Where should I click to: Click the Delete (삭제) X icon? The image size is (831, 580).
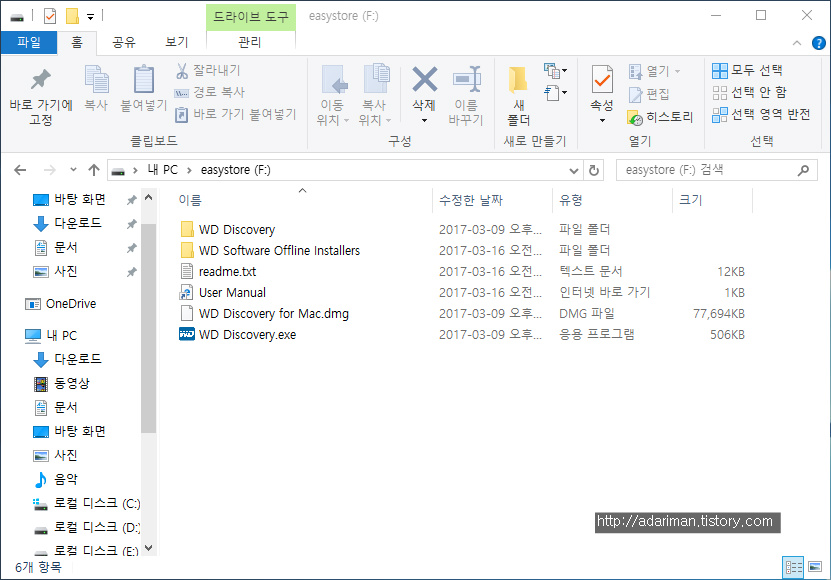425,80
